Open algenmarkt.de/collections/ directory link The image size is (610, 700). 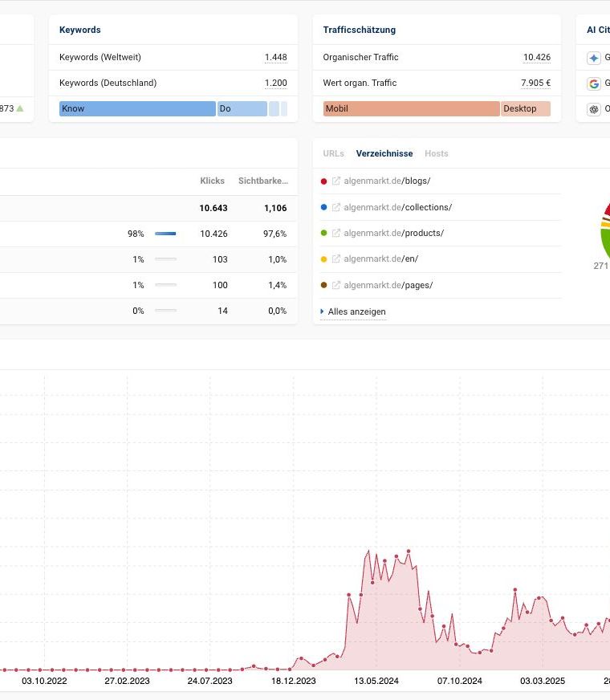[x=397, y=207]
